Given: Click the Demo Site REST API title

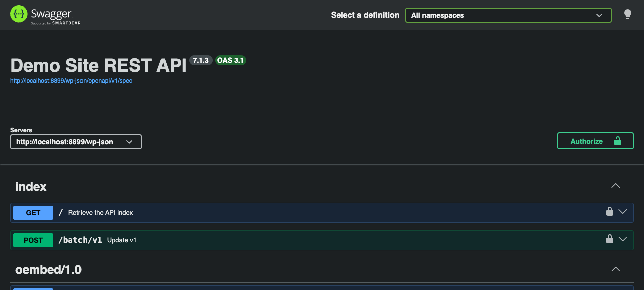Looking at the screenshot, I should (98, 66).
